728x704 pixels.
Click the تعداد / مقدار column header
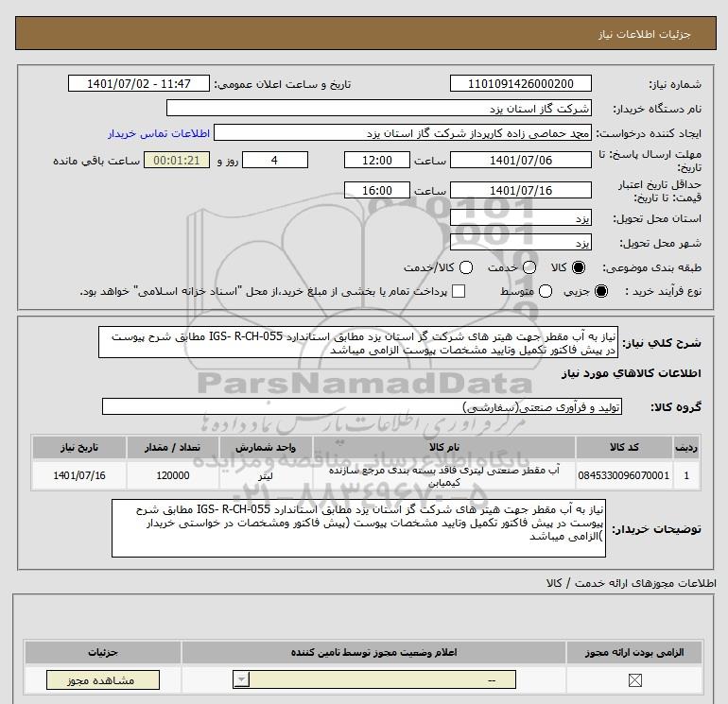coord(173,447)
